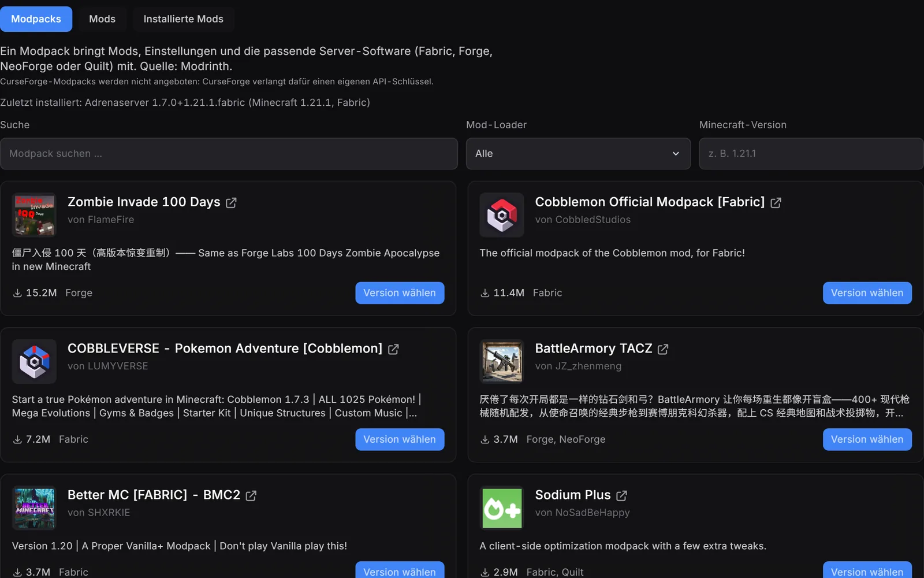Open the Mod-Loader dropdown showing Alle

578,154
